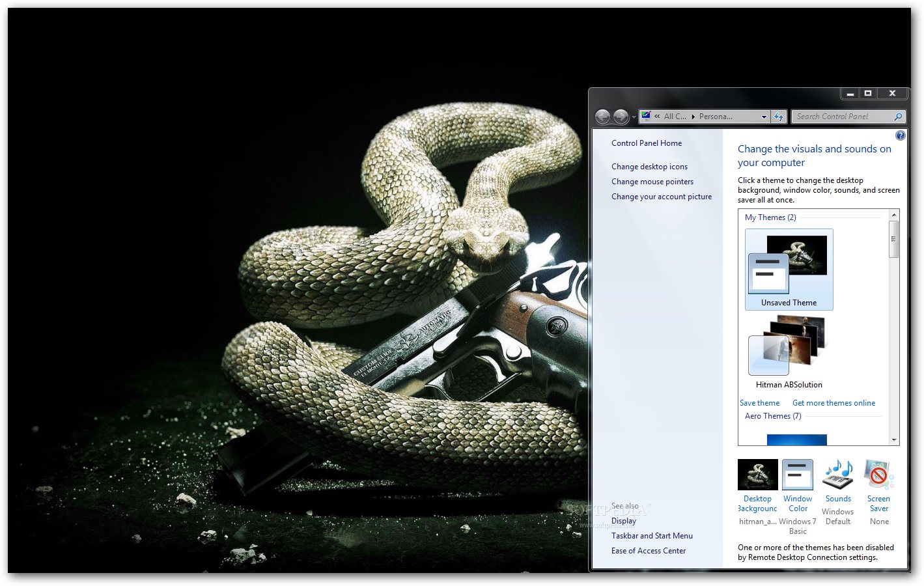Screen dimensions: 924x586
Task: Select the All Control Panel breadcrumb
Action: [674, 117]
